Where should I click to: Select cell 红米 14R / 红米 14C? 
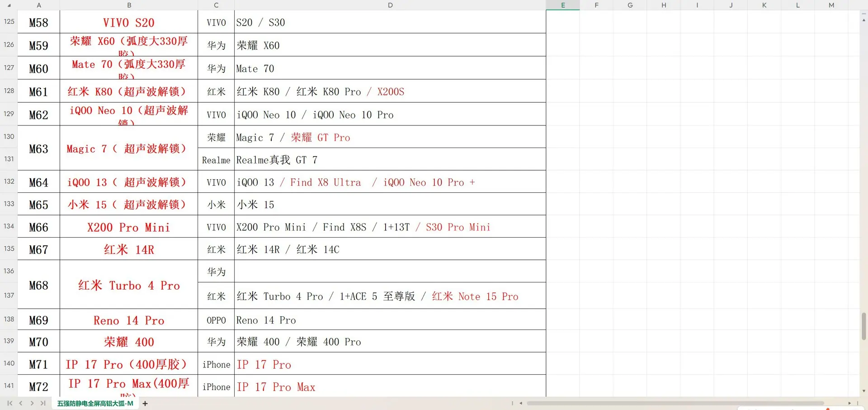[x=390, y=249]
